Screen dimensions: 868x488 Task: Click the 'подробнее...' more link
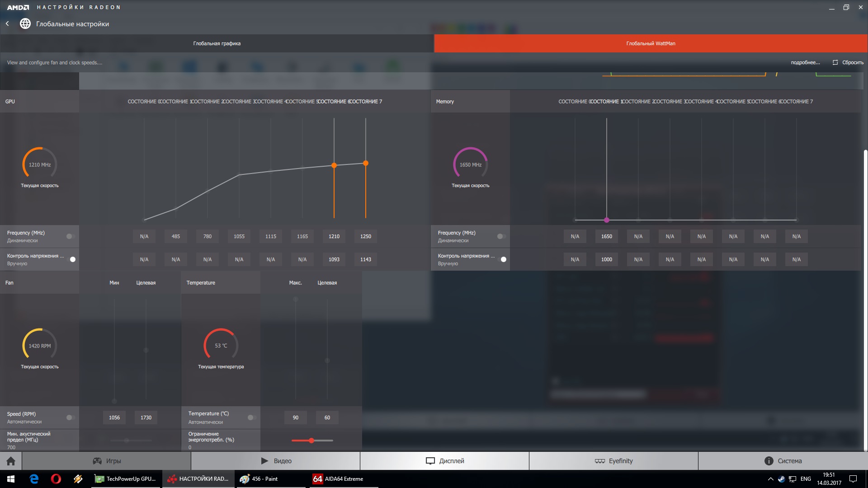805,62
